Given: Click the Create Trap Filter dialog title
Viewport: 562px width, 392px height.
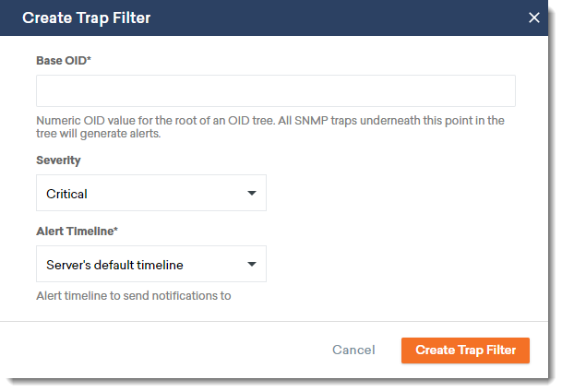Looking at the screenshot, I should (x=87, y=18).
